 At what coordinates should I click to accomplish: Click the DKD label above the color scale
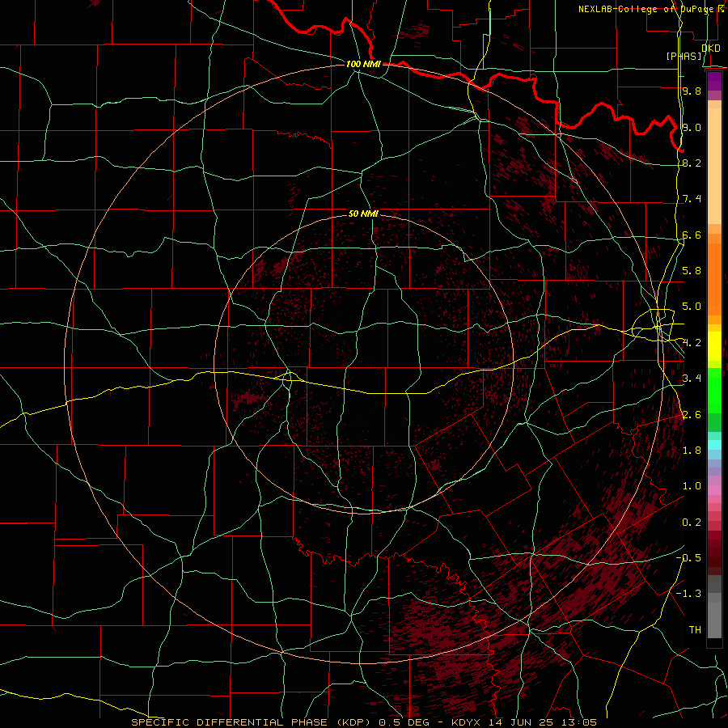pyautogui.click(x=710, y=49)
